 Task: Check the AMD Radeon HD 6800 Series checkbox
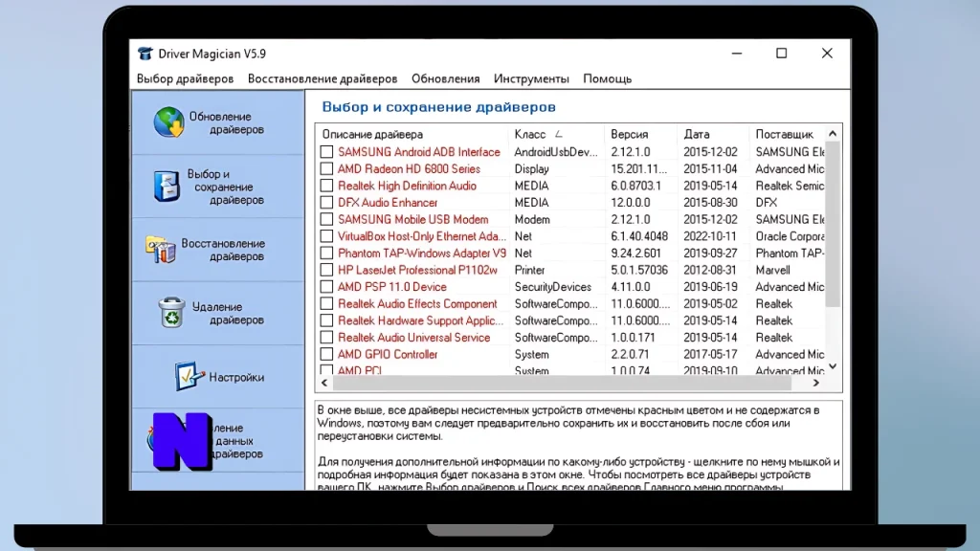(x=326, y=168)
